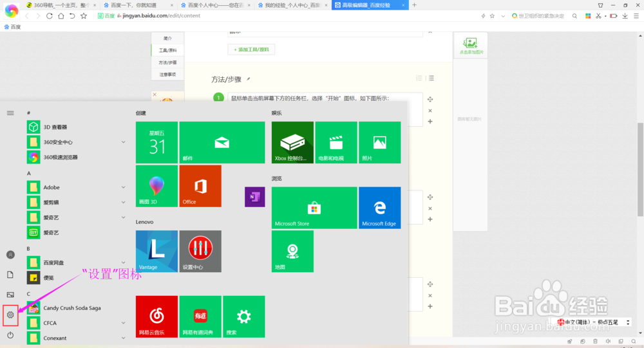Expand the 360安全中心 folder chevron
The height and width of the screenshot is (348, 644).
point(123,142)
